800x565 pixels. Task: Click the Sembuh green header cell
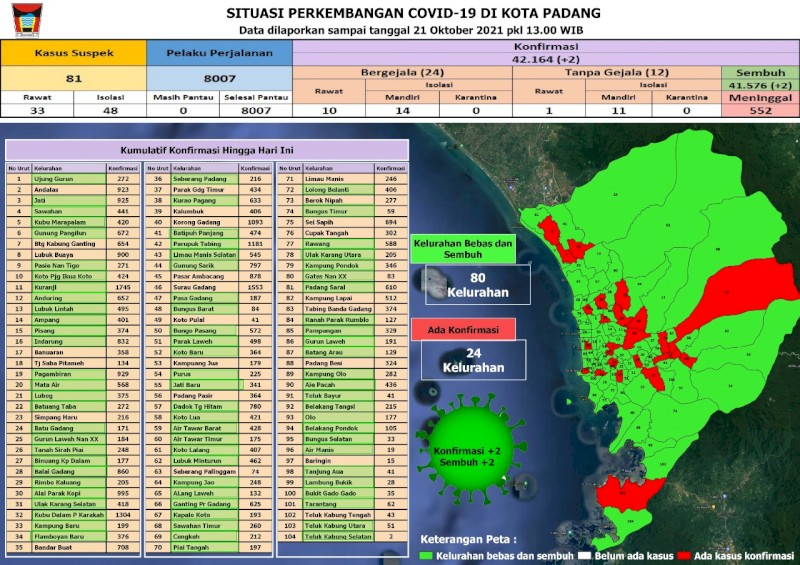click(x=760, y=72)
